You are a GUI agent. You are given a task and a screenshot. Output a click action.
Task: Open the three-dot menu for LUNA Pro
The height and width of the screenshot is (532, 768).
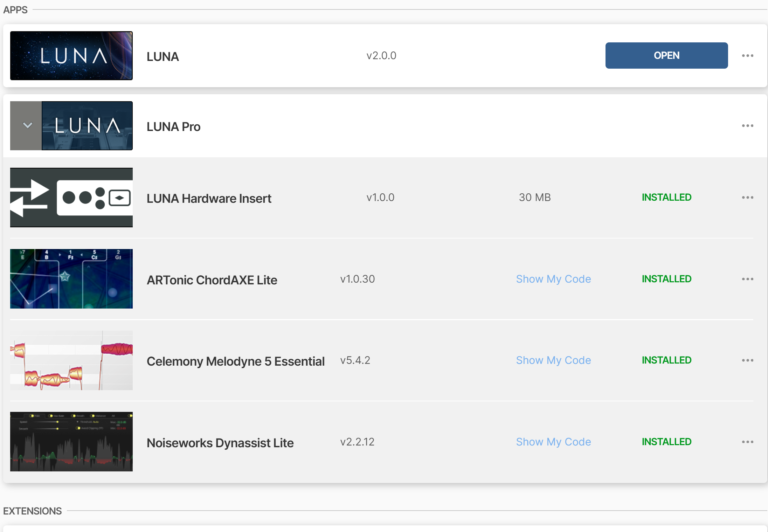tap(747, 126)
